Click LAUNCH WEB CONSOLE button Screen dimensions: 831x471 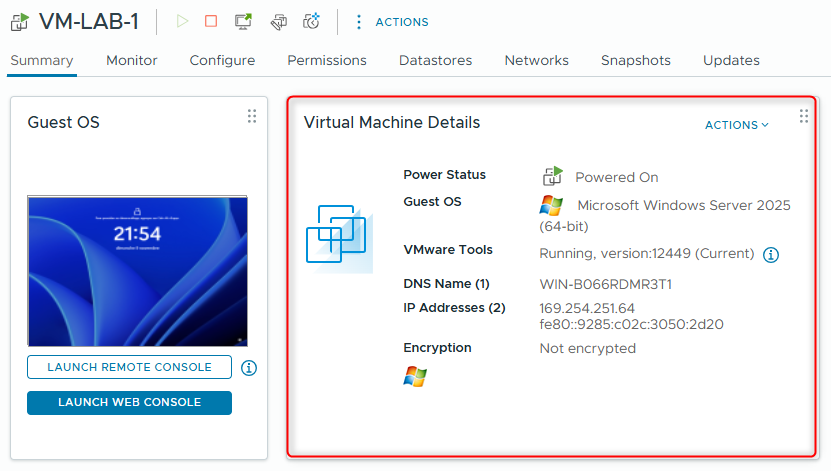click(129, 403)
